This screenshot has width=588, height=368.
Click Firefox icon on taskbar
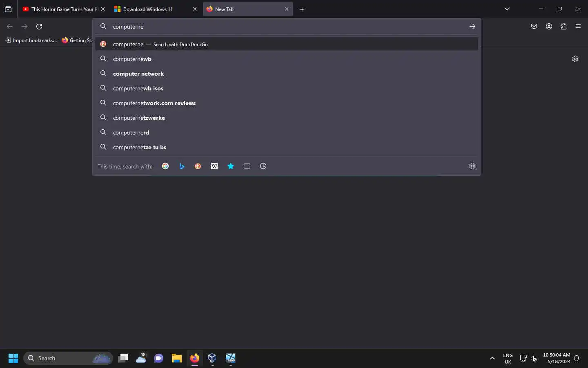click(x=195, y=358)
